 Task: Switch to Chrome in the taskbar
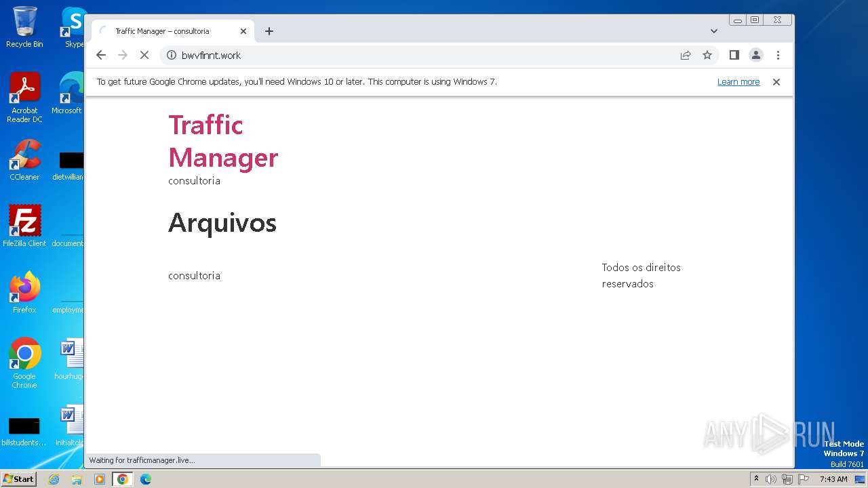[123, 479]
